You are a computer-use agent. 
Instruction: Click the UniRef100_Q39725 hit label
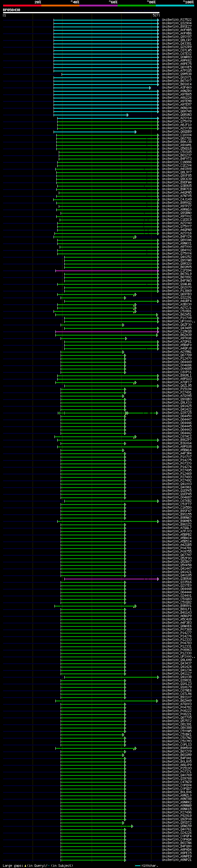[177, 413]
